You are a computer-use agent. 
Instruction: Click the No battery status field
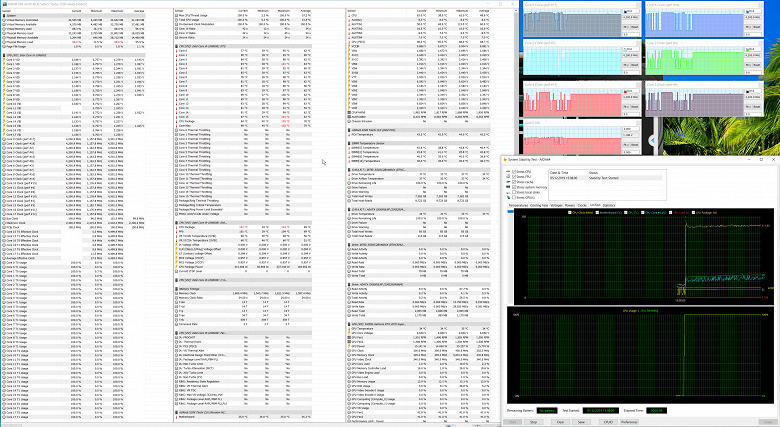[x=547, y=411]
